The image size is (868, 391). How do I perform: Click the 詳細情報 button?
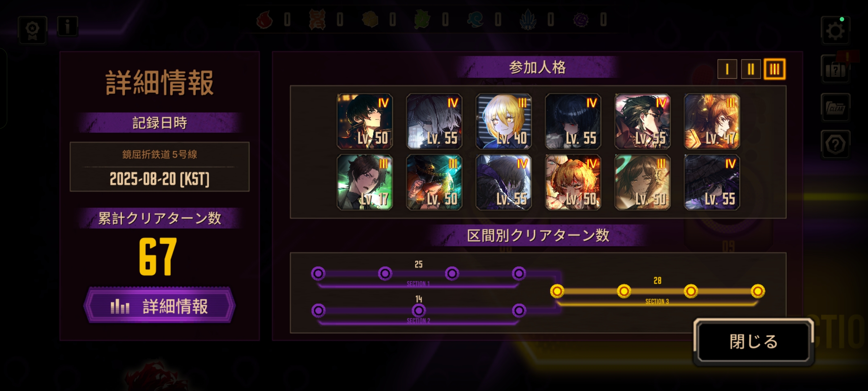point(159,306)
